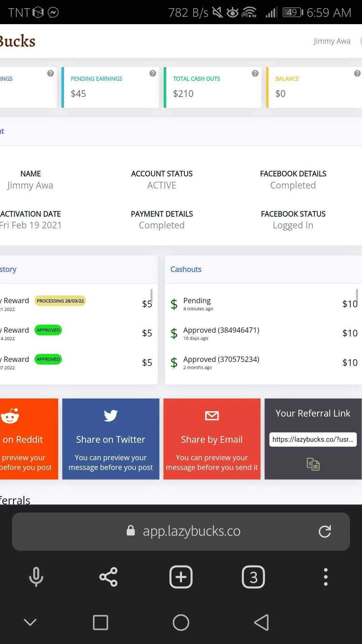
Task: Tap the Twitter bird icon
Action: coord(111,416)
